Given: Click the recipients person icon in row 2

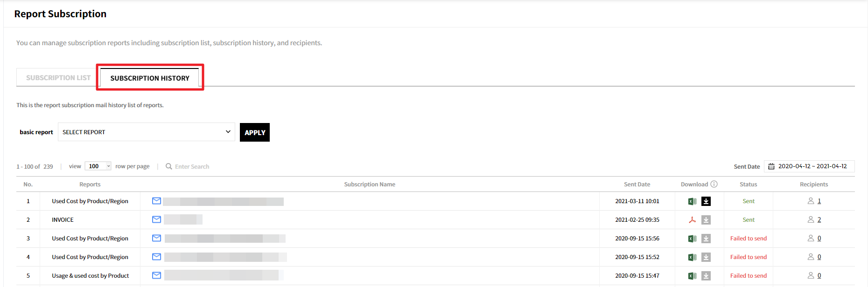Looking at the screenshot, I should 811,219.
